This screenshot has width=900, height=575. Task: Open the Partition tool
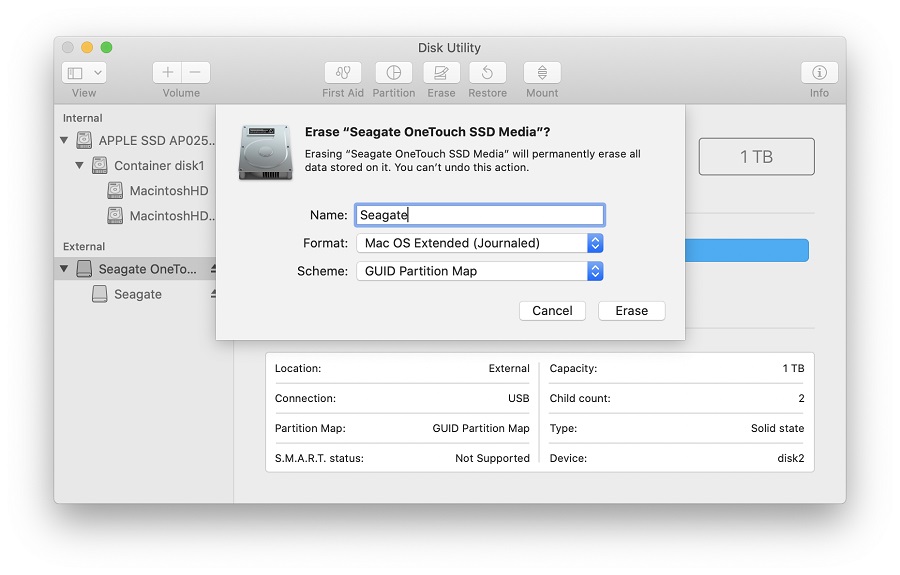(x=394, y=72)
